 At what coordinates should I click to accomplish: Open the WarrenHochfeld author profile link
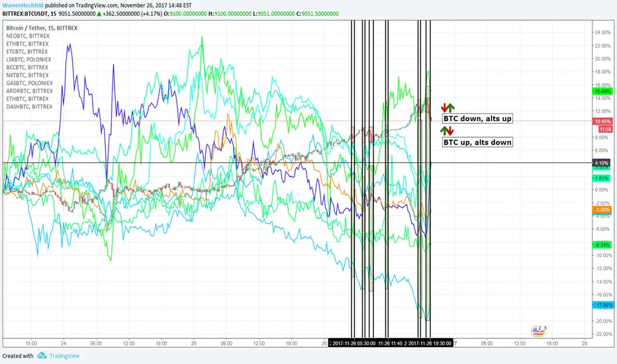point(23,5)
